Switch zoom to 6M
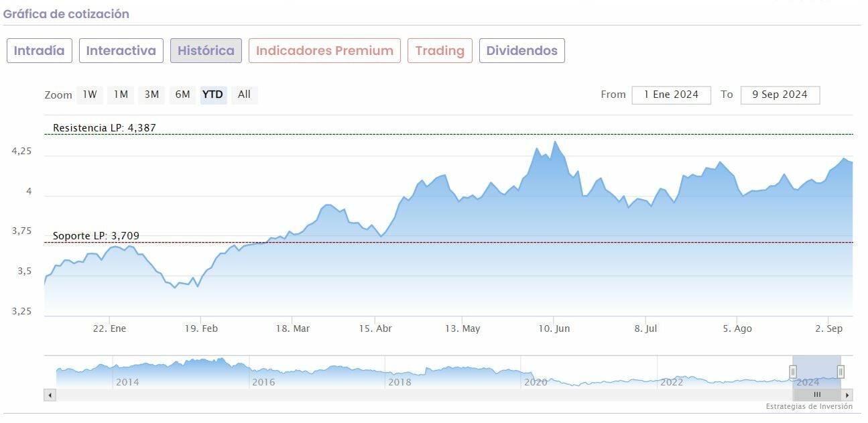The image size is (868, 423). (182, 95)
